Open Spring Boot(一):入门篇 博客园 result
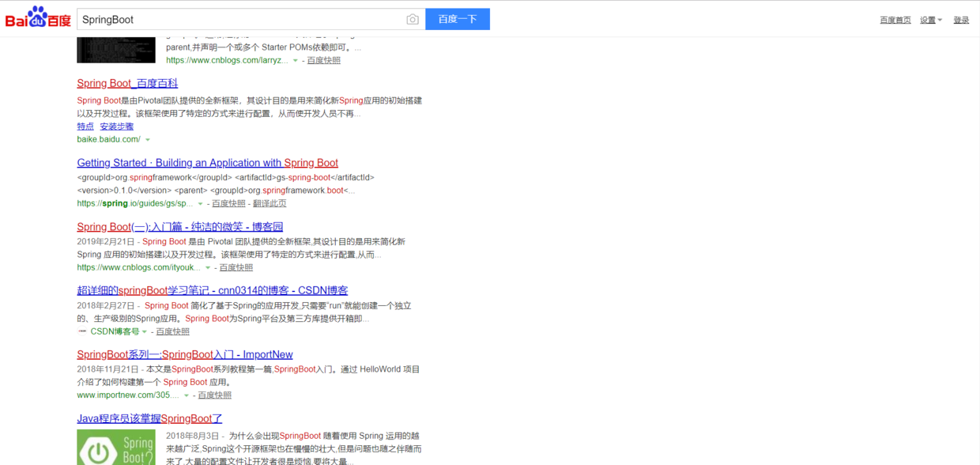The image size is (980, 465). coord(180,227)
